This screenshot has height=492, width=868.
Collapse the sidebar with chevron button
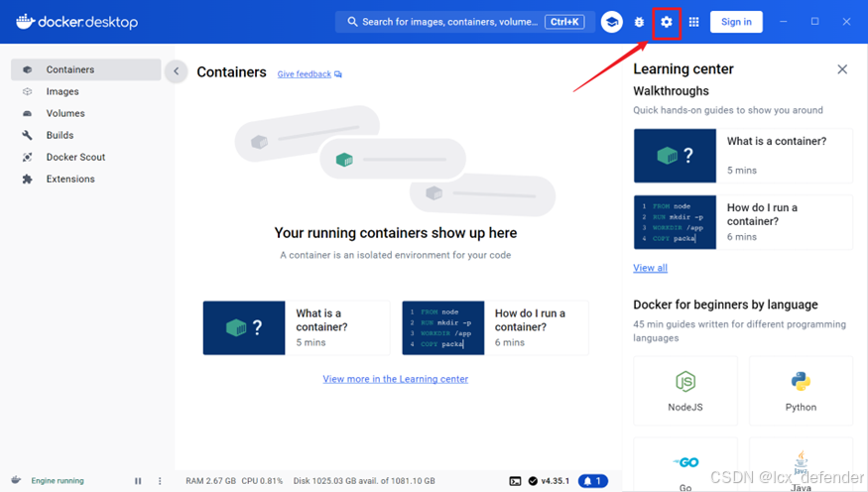(176, 71)
